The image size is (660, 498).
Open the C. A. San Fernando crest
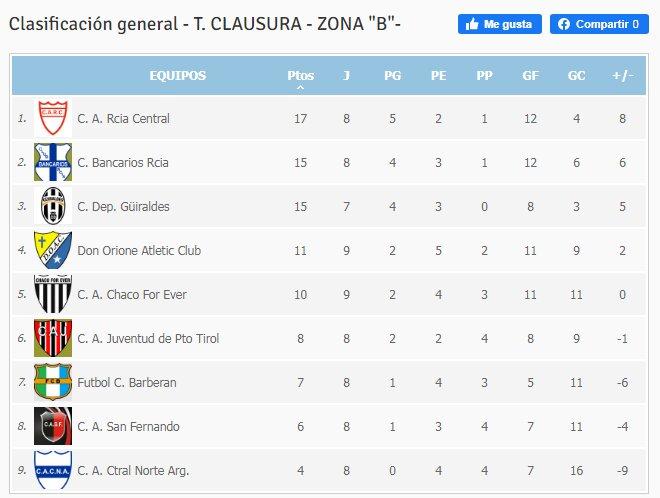coord(53,426)
